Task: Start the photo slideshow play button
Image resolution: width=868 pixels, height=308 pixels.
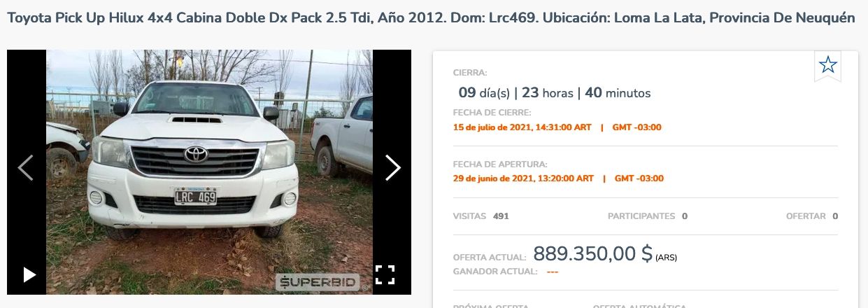Action: coord(29,274)
